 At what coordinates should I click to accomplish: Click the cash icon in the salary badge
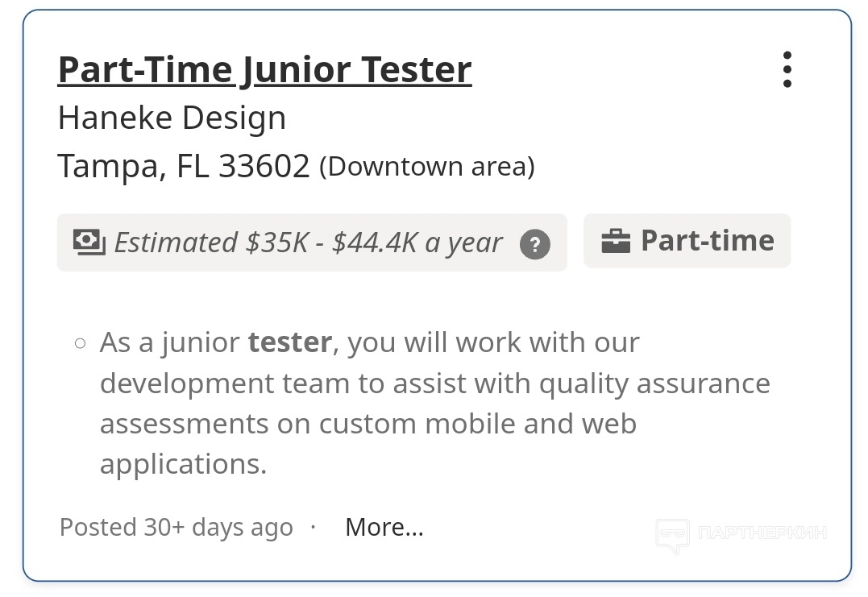89,242
